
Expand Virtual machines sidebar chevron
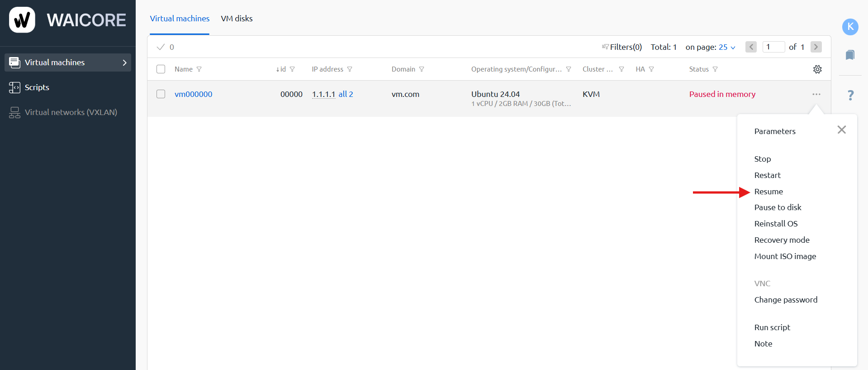[125, 62]
